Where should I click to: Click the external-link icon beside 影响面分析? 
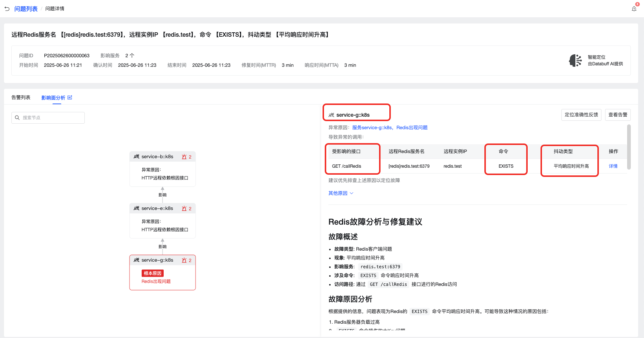coord(70,98)
